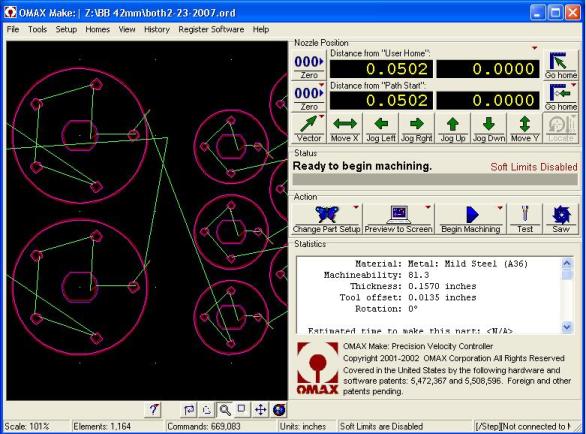Open the Homes menu

[x=98, y=29]
